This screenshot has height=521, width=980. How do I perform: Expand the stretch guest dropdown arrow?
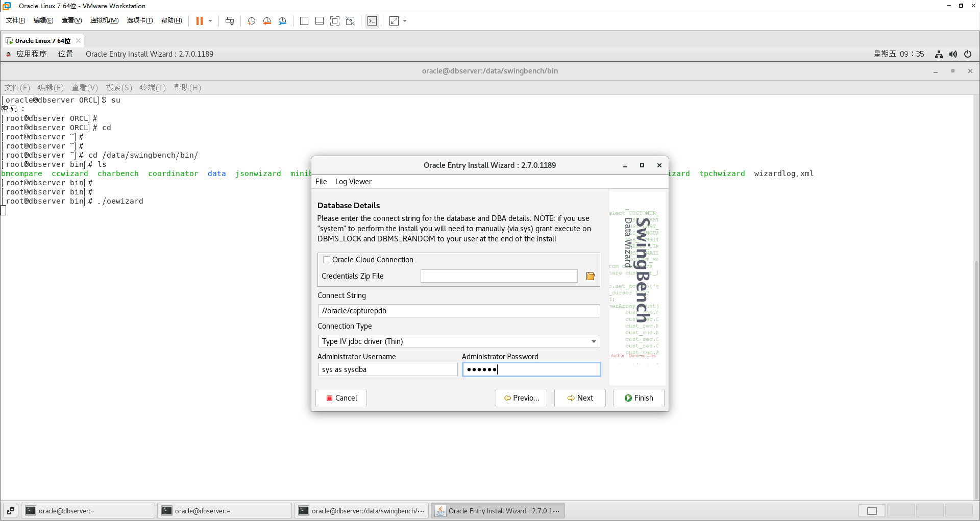click(405, 21)
